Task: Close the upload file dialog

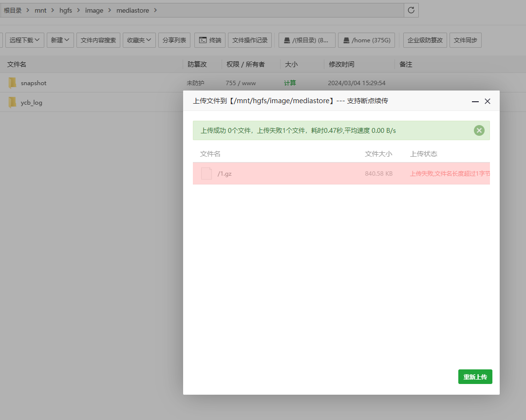Action: pos(488,101)
